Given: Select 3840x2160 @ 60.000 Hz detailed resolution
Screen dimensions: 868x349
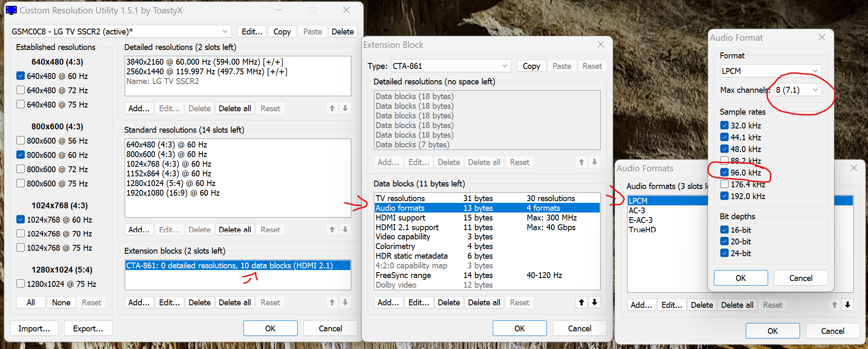Looking at the screenshot, I should pos(238,62).
